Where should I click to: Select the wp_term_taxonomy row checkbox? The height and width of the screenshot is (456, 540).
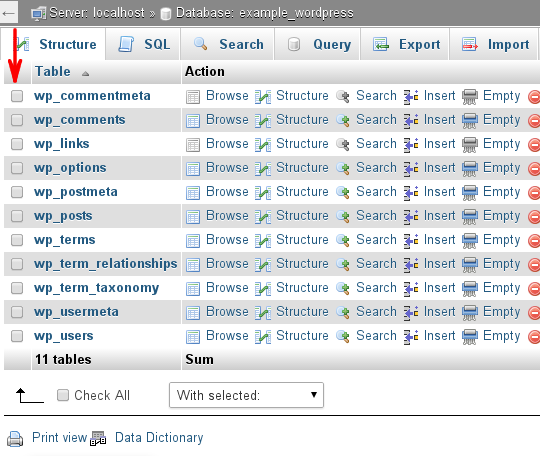[x=17, y=288]
